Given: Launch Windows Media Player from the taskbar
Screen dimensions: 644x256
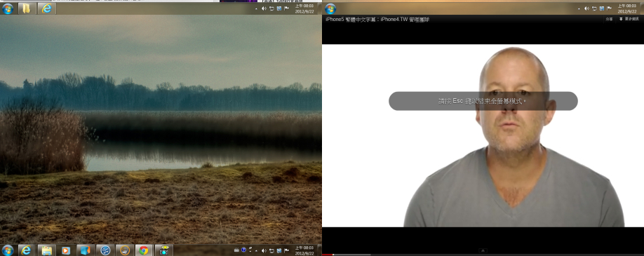Looking at the screenshot, I should coord(66,250).
